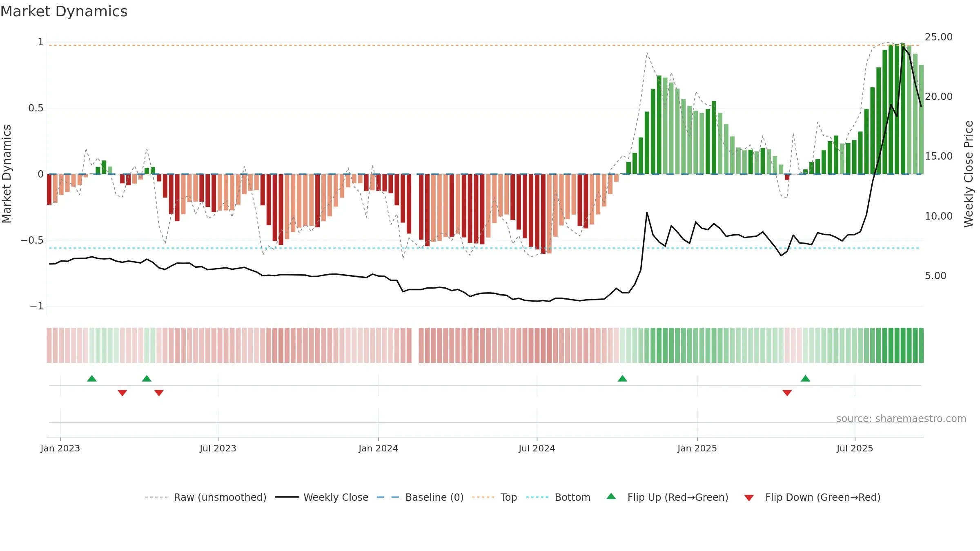
Task: Toggle the Top legend entry
Action: pyautogui.click(x=494, y=497)
